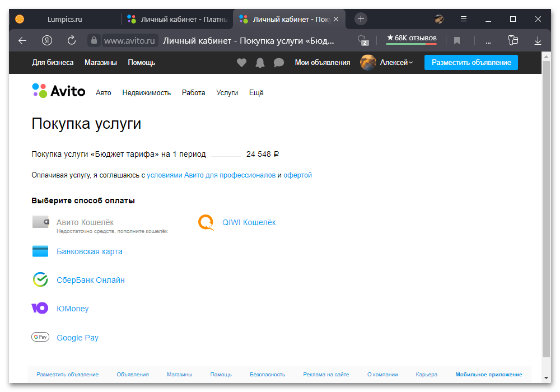Viewport: 560px width, 392px height.
Task: Open footer Карьера link
Action: point(426,375)
